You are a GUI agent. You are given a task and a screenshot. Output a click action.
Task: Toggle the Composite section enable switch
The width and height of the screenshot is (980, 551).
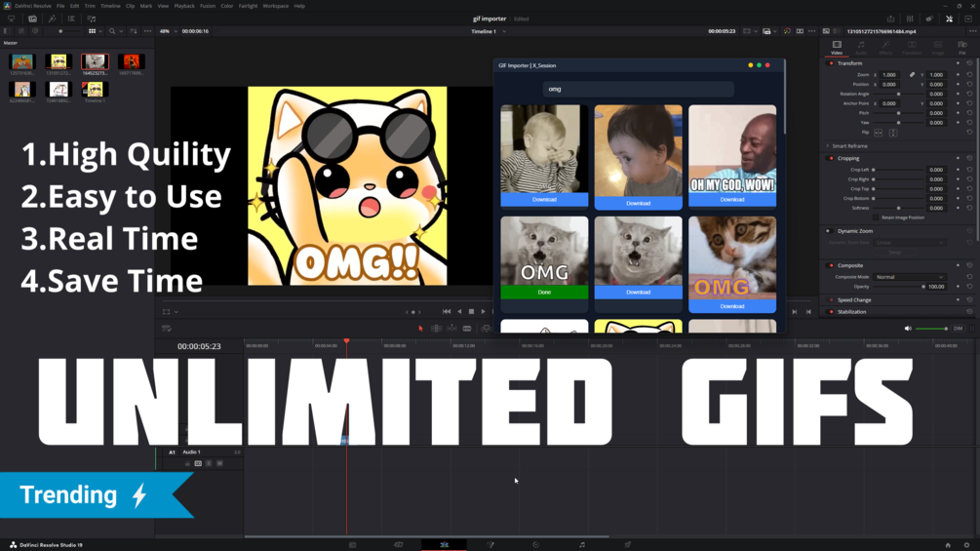[x=831, y=265]
